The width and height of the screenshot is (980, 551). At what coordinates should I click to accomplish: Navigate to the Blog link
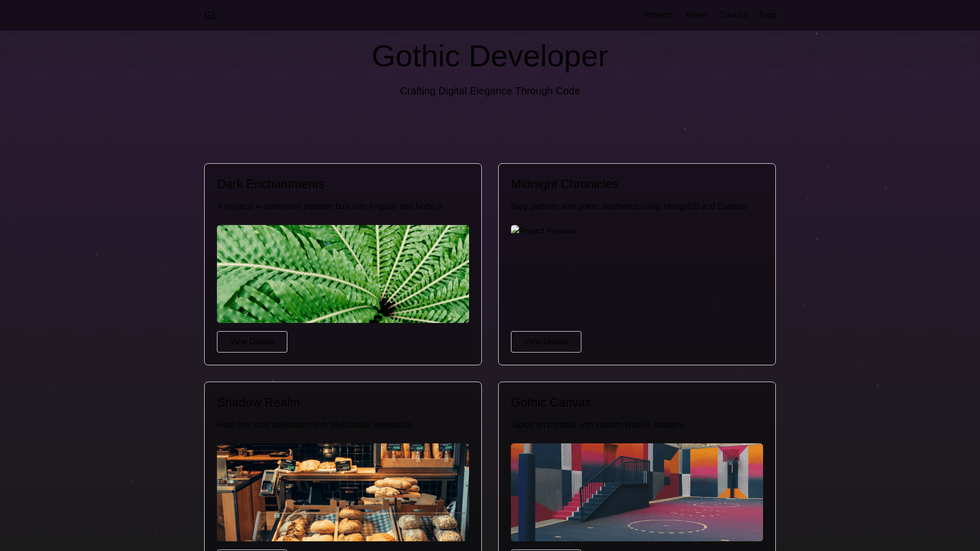[767, 15]
